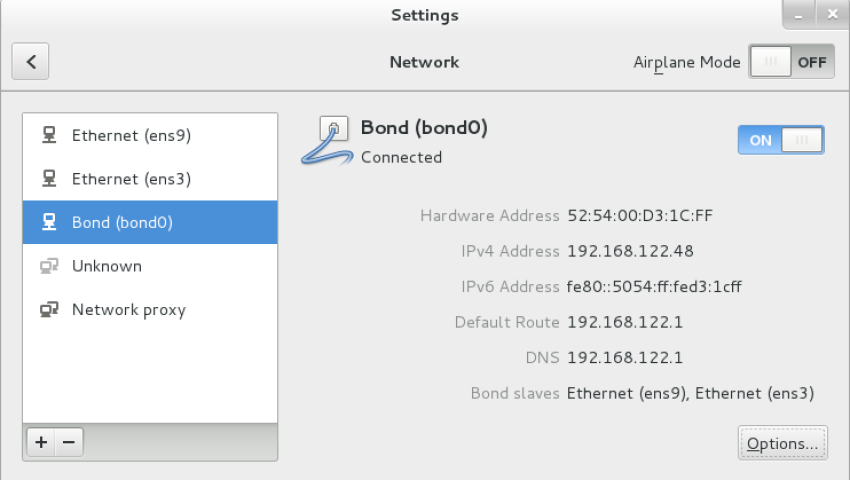Go back using the back arrow
Image resolution: width=850 pixels, height=480 pixels.
coord(31,62)
